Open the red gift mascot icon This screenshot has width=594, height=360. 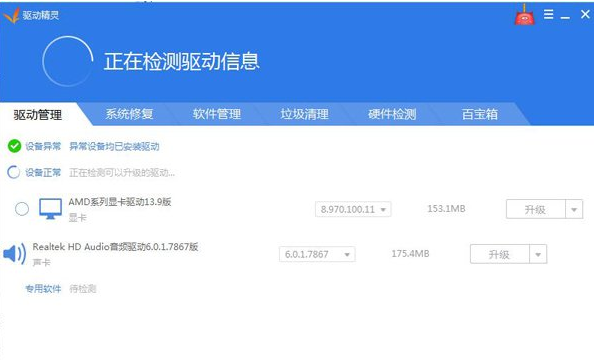coord(525,15)
